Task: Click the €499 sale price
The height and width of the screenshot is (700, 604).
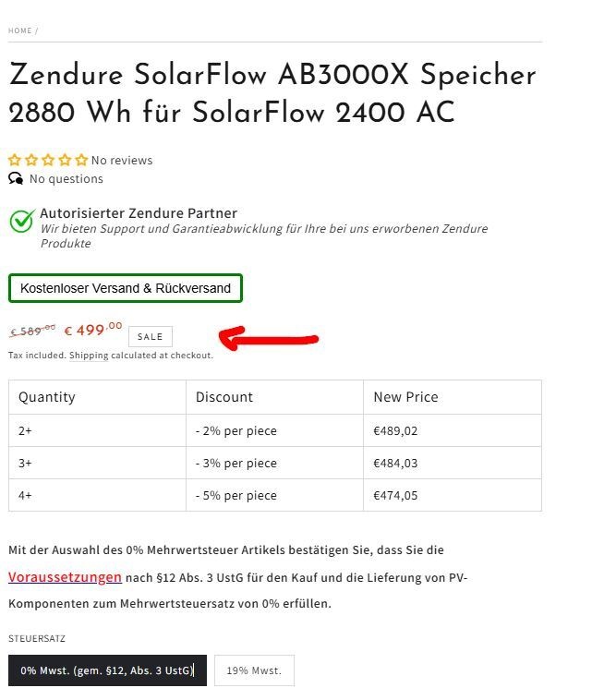Action: pos(92,330)
